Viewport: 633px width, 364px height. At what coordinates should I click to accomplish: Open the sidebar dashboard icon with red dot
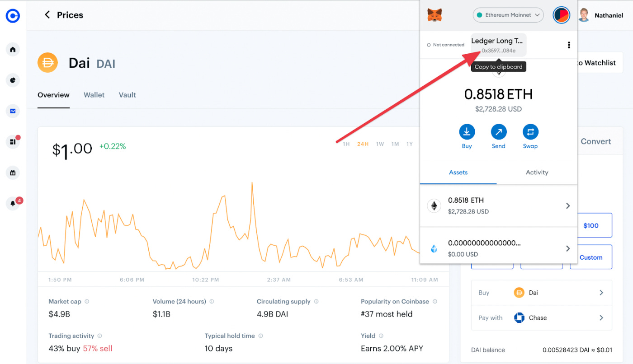click(x=13, y=142)
